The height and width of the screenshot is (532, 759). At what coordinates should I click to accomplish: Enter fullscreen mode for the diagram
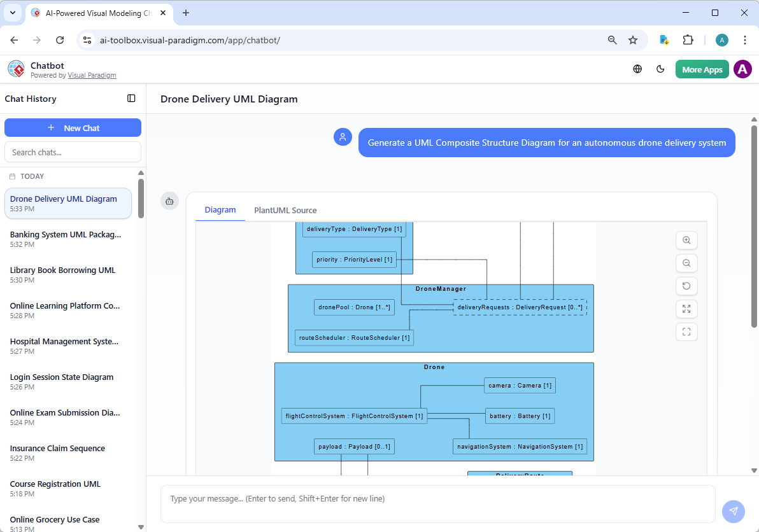(686, 332)
